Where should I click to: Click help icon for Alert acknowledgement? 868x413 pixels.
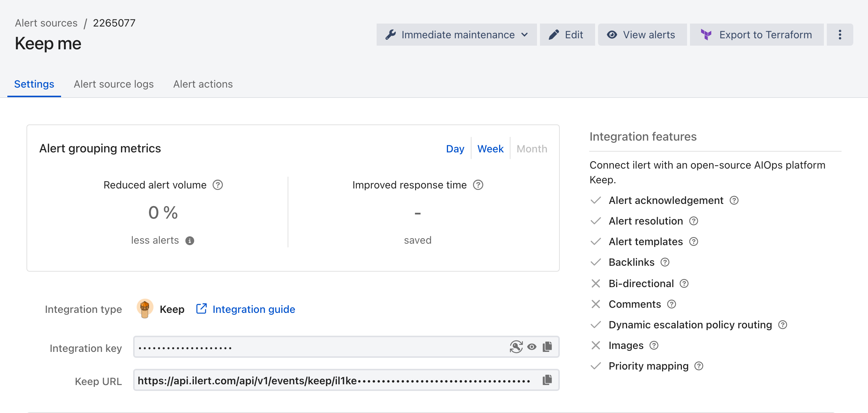click(x=734, y=200)
